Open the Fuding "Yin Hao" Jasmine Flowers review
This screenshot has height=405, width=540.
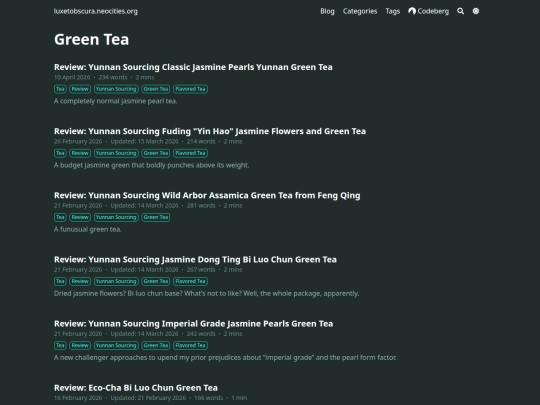click(210, 131)
